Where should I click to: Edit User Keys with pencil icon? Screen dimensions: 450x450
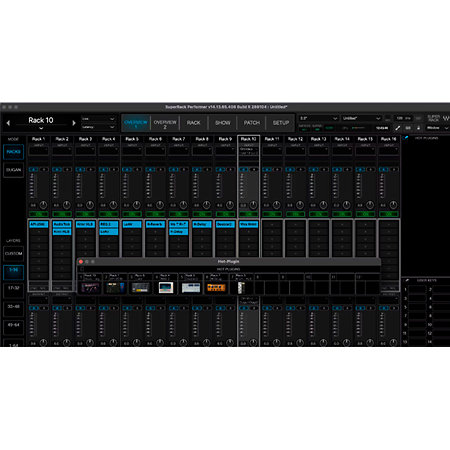407,280
